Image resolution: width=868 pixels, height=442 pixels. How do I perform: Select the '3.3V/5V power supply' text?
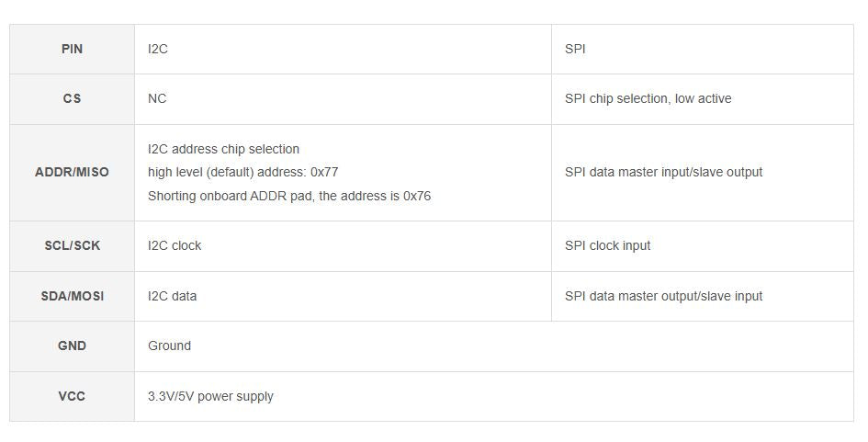coord(210,396)
